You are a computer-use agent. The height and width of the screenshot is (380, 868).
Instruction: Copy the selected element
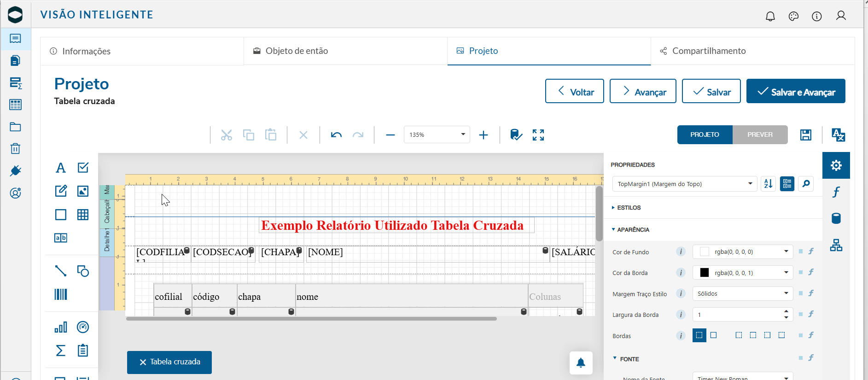[x=249, y=135]
